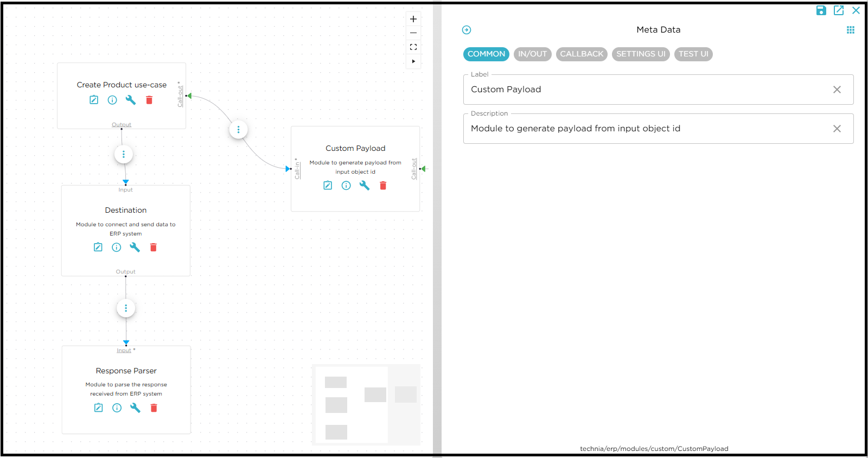This screenshot has width=868, height=458.
Task: Delete the Custom Payload module
Action: pyautogui.click(x=383, y=186)
